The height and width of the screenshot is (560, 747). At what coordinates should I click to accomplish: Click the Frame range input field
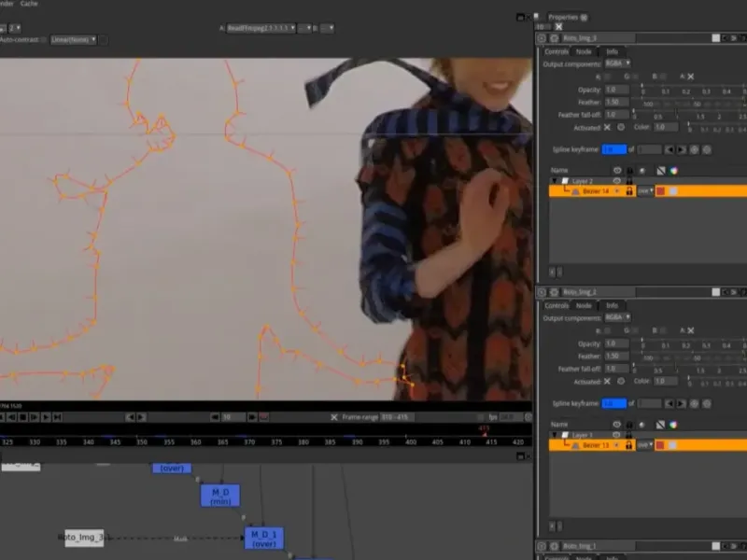(x=398, y=417)
